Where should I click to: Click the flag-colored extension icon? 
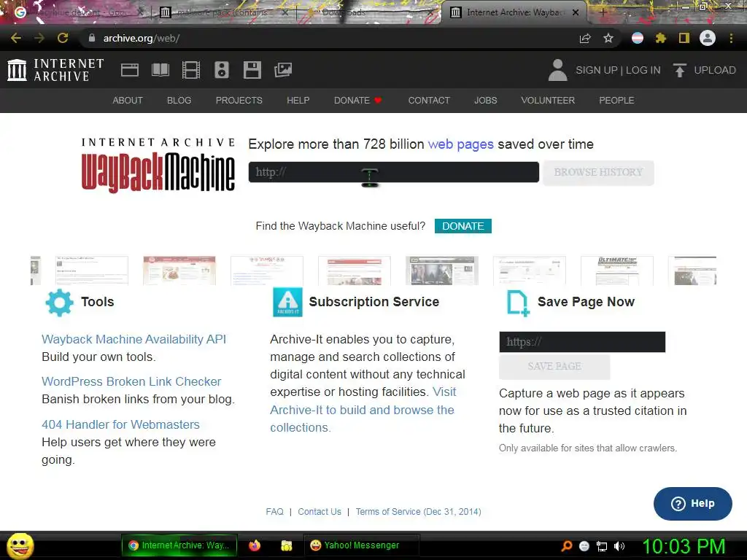click(638, 38)
